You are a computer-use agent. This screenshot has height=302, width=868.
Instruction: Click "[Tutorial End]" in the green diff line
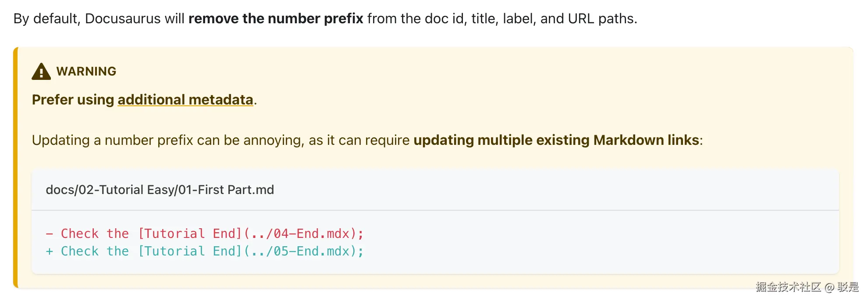190,252
